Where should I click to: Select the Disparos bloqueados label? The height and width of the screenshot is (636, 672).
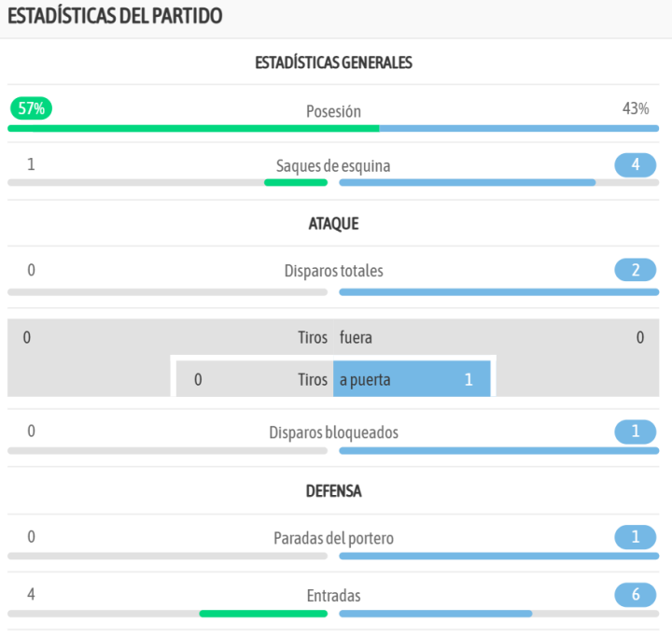tap(333, 432)
